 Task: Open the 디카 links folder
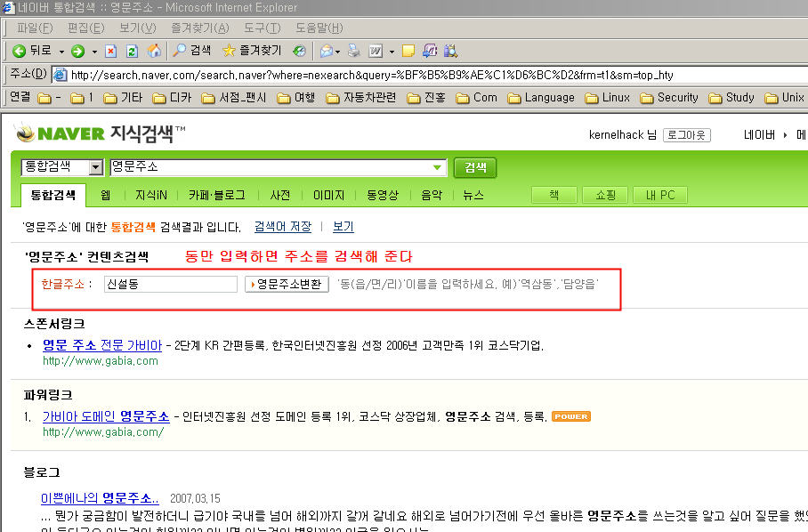(172, 97)
